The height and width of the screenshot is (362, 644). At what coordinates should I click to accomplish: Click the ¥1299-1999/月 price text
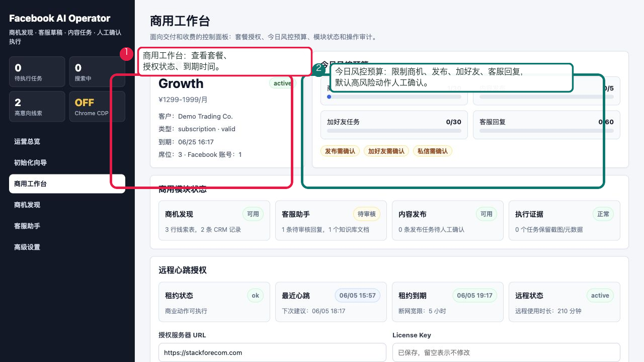pyautogui.click(x=183, y=100)
